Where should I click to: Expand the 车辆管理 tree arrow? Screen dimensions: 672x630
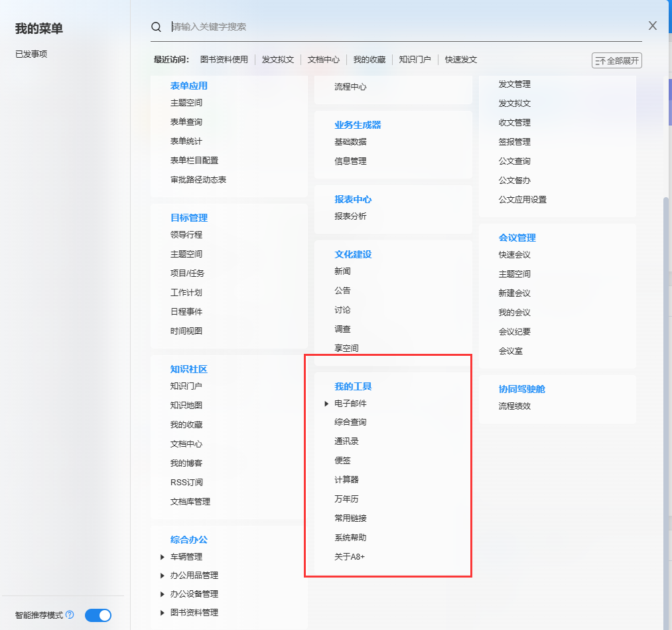(x=163, y=557)
